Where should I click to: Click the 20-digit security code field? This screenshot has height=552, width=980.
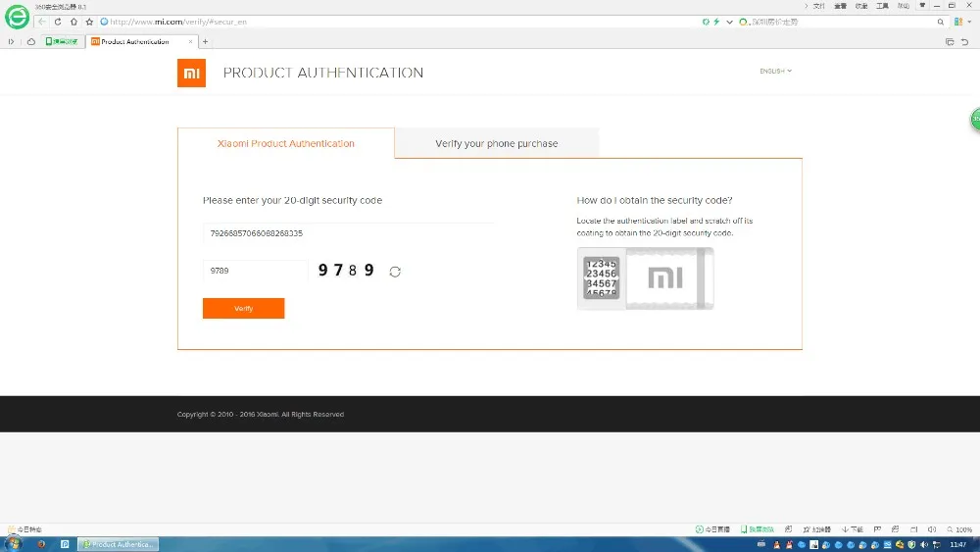point(348,233)
